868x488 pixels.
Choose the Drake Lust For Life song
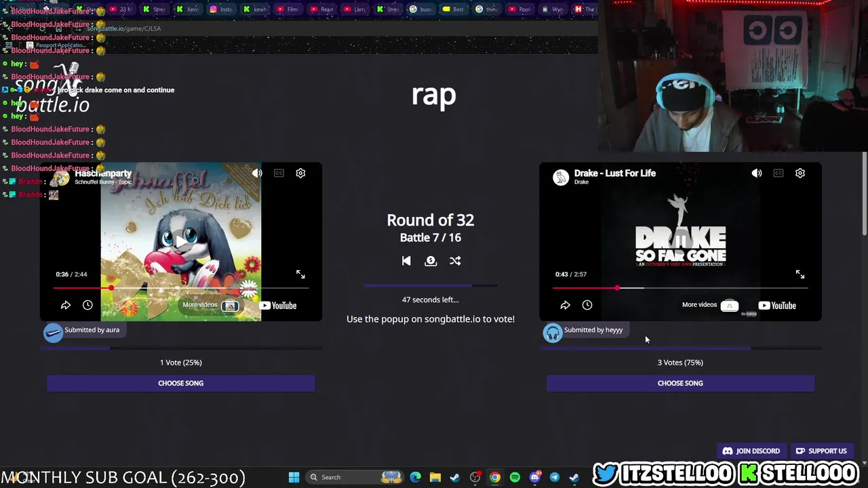click(x=680, y=383)
